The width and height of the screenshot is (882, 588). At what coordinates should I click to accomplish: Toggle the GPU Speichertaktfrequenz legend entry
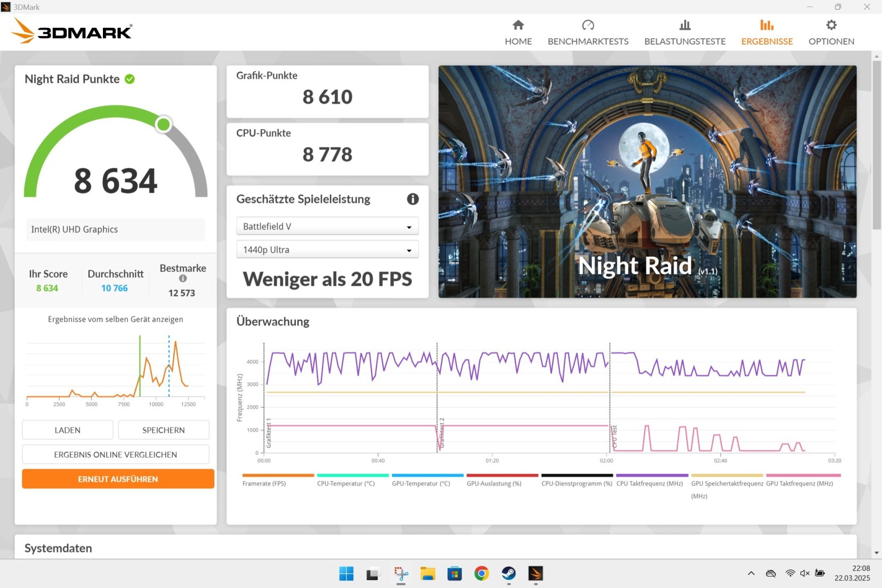pyautogui.click(x=727, y=486)
